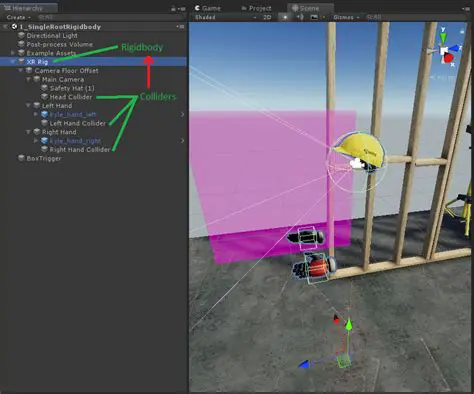Click the center cube of orientation gizmo
Image resolution: width=474 pixels, height=394 pixels.
(444, 51)
